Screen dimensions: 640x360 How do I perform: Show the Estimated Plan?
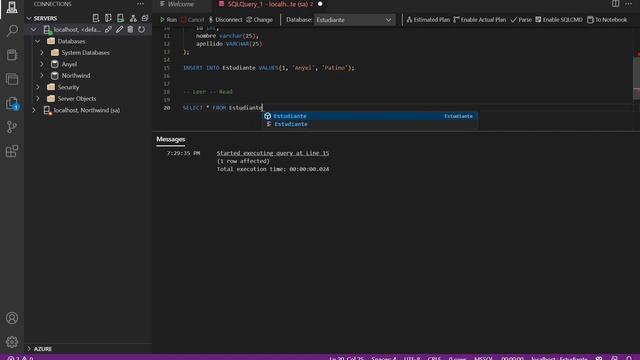tap(428, 20)
